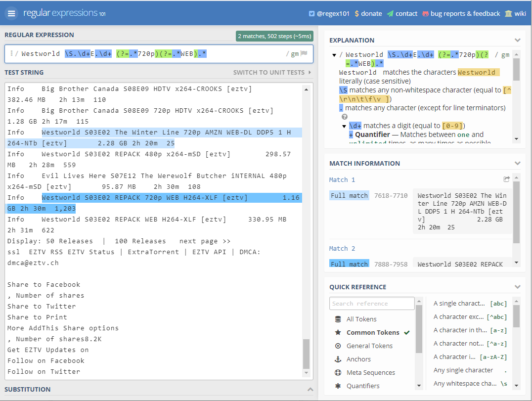Click the wiki building icon

[508, 13]
